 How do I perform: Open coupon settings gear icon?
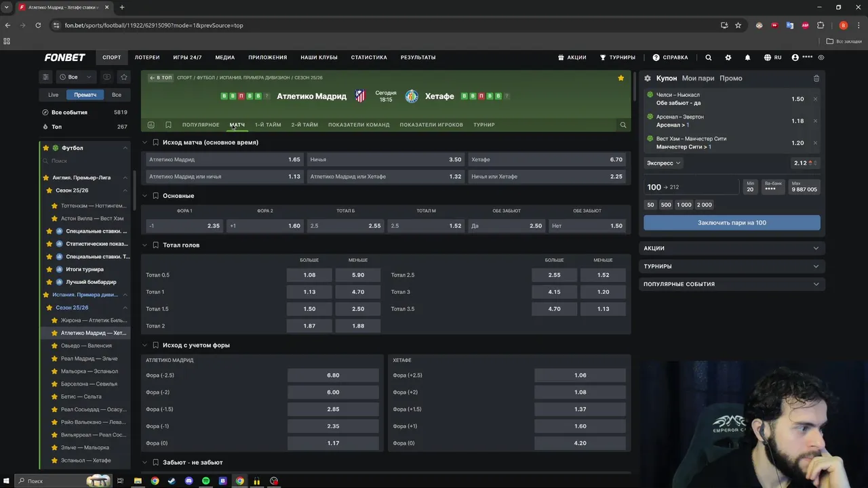pyautogui.click(x=648, y=78)
